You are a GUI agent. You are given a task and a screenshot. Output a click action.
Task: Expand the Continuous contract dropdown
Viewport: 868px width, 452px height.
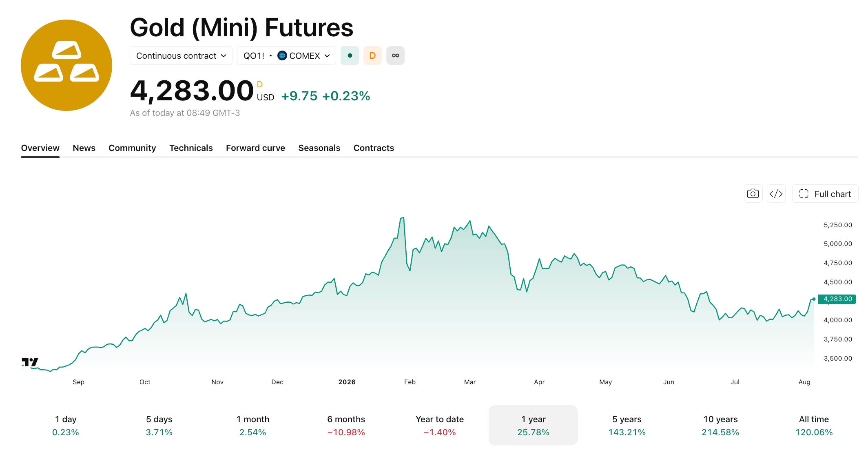pos(181,55)
